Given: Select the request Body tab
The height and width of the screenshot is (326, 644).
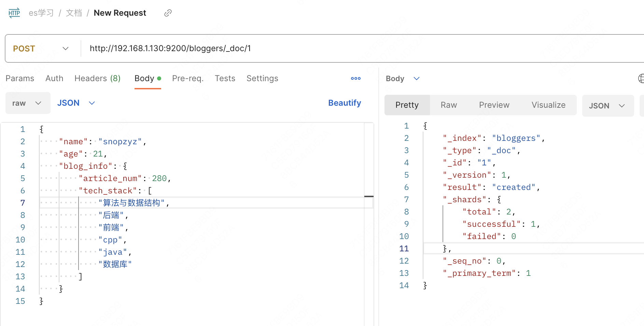Looking at the screenshot, I should [x=148, y=78].
